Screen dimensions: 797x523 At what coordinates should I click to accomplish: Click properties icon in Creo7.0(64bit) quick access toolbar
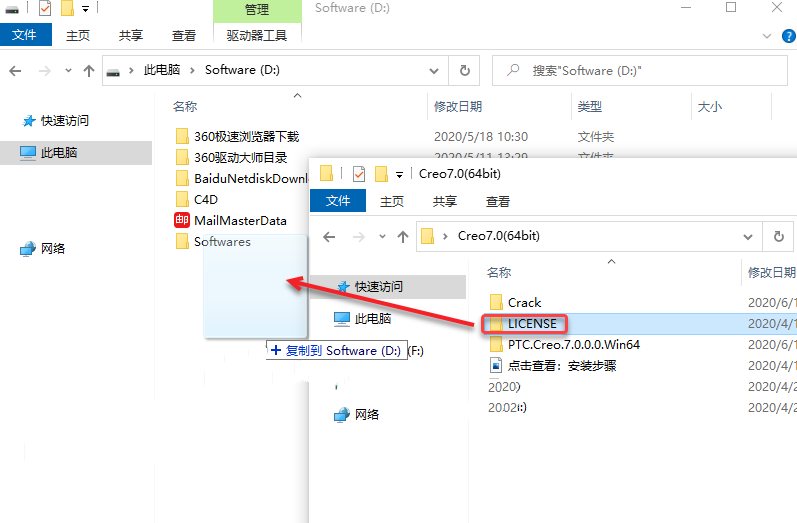[359, 174]
